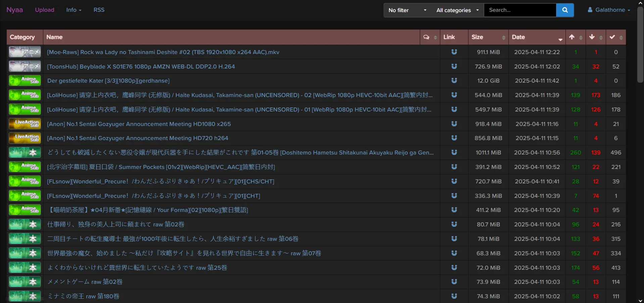Click literature category icon for 仕事帰り raw 第02巻
Screen dimensions: 644x303
[x=25, y=224]
